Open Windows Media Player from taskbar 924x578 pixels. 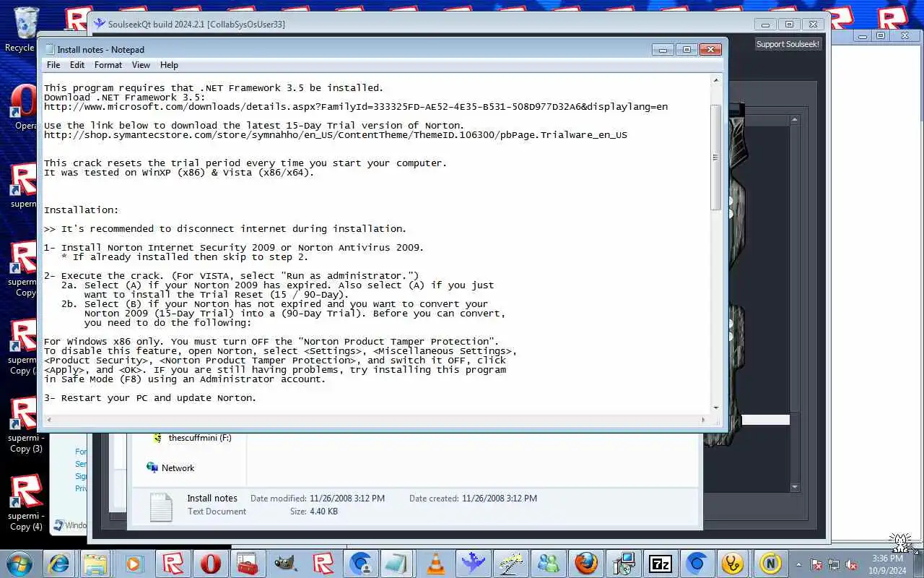point(134,564)
